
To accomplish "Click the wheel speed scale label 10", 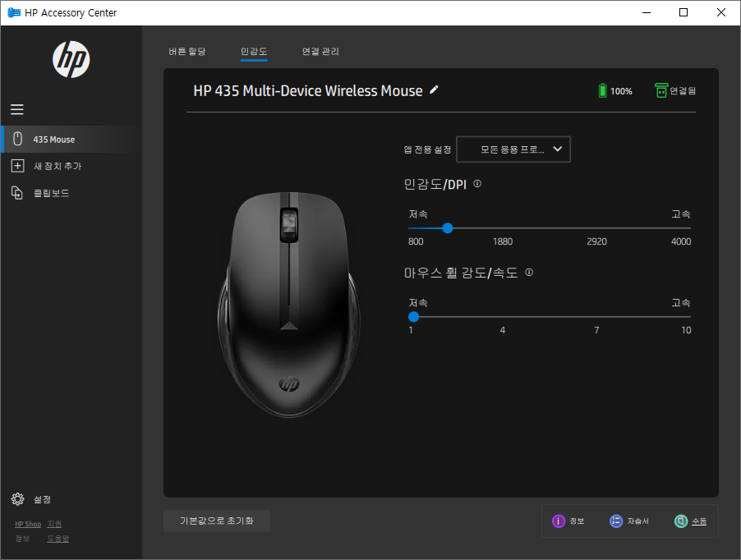I will click(x=686, y=330).
